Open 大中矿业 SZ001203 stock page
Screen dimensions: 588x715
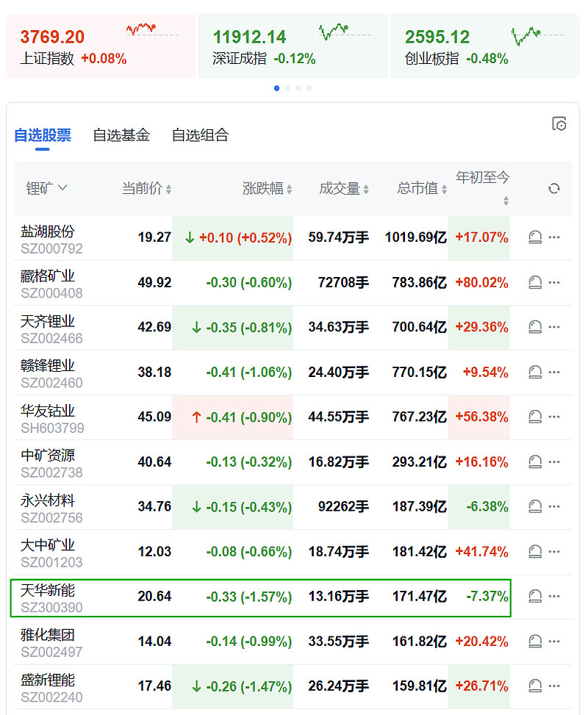pos(51,553)
